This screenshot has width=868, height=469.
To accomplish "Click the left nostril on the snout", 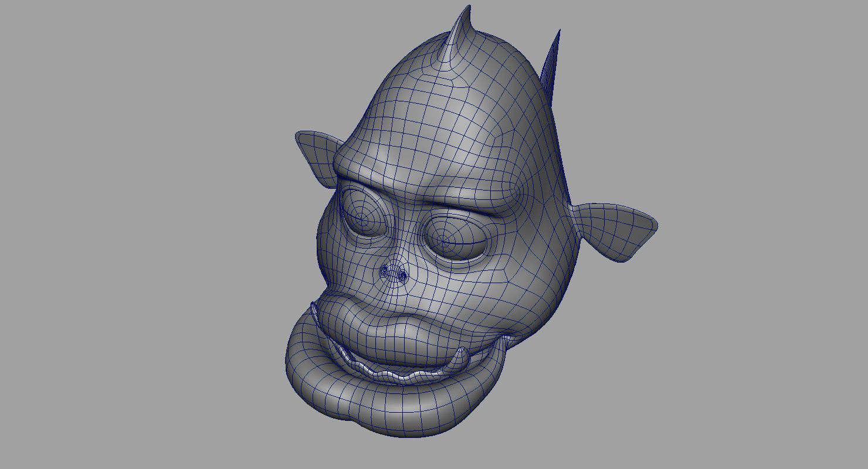I will pyautogui.click(x=385, y=271).
